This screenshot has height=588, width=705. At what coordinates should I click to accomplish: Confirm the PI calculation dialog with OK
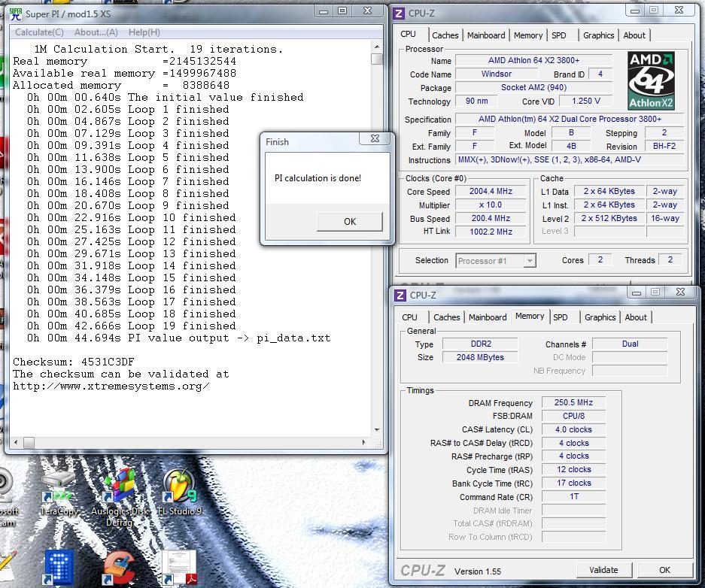tap(350, 222)
